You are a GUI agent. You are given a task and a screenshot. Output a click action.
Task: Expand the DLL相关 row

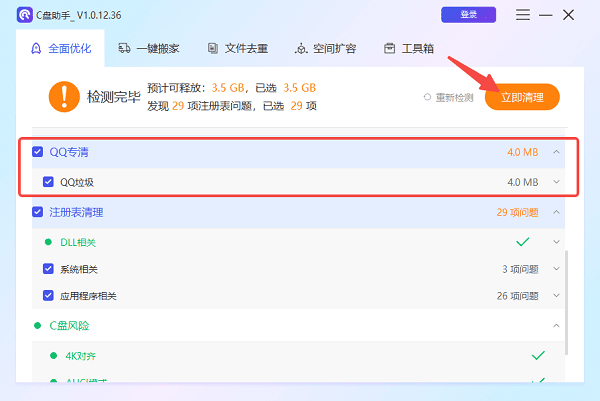point(556,242)
